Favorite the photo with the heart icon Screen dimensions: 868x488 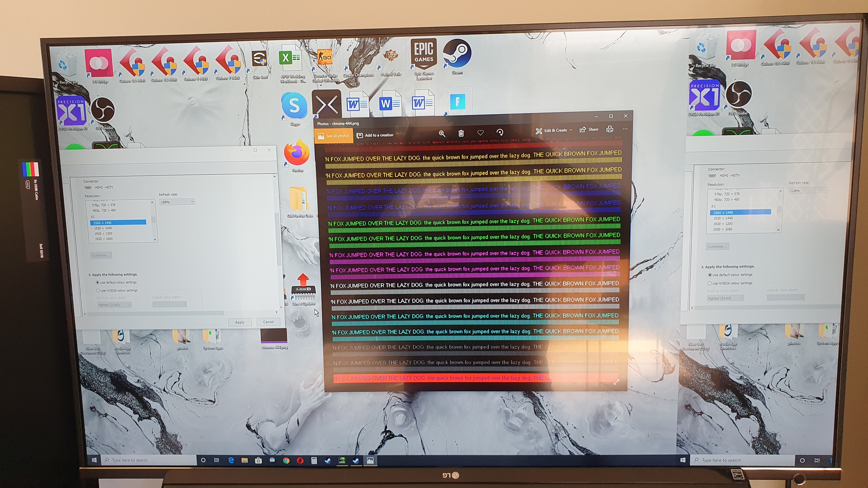[481, 133]
